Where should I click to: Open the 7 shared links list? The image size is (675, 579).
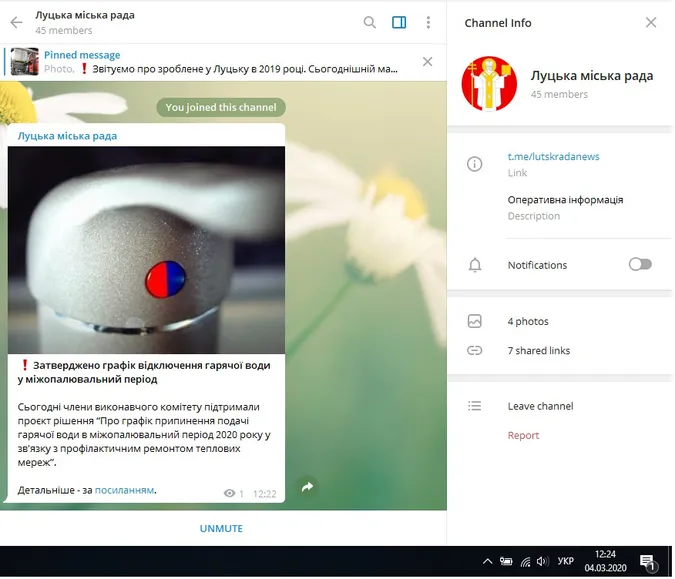(538, 350)
